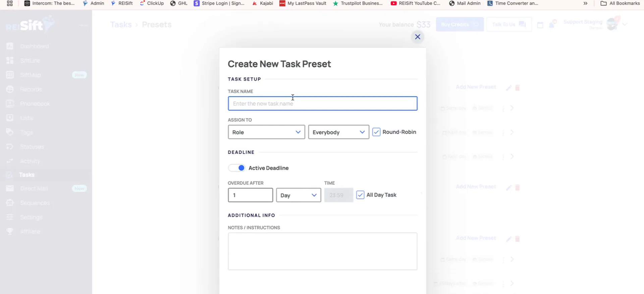Click the Buy Credits button
The image size is (644, 294).
coord(460,24)
